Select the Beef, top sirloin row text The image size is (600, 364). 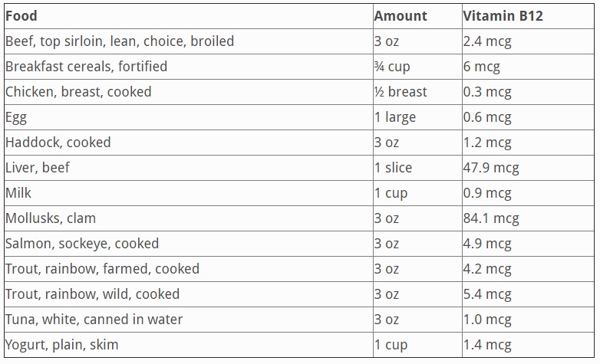(x=120, y=41)
